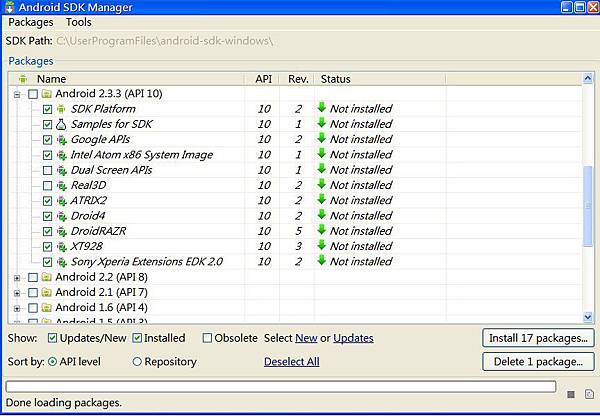
Task: Click the scrollbar thumb of the packages list
Action: coord(588,206)
